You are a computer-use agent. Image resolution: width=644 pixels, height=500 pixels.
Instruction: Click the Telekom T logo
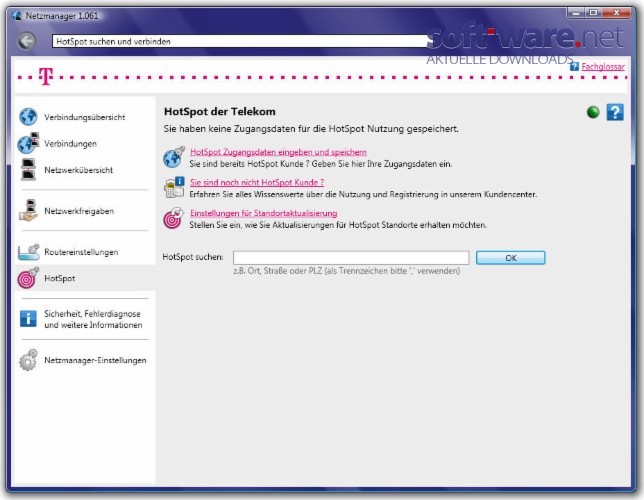click(46, 76)
